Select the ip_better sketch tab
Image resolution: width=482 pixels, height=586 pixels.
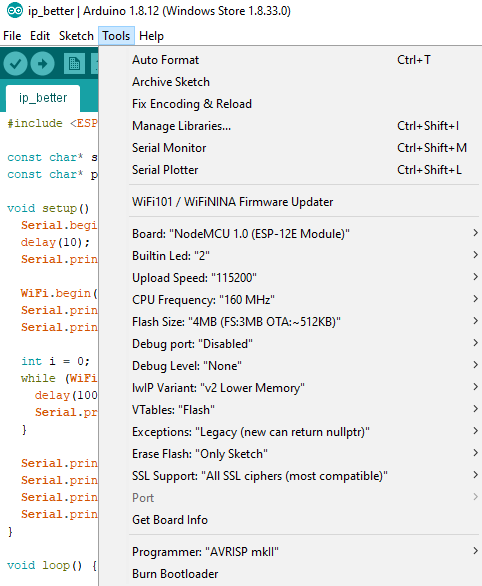(43, 98)
